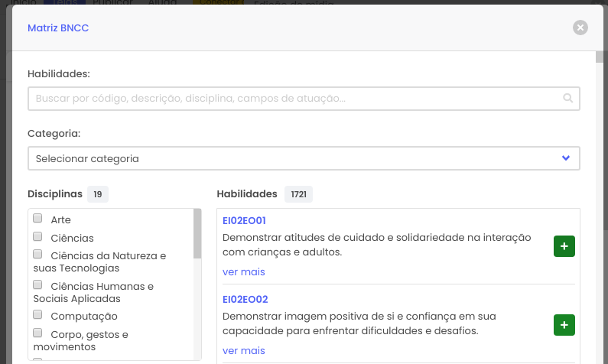This screenshot has height=364, width=608.
Task: Open skill code link EI02EO01
Action: (244, 220)
